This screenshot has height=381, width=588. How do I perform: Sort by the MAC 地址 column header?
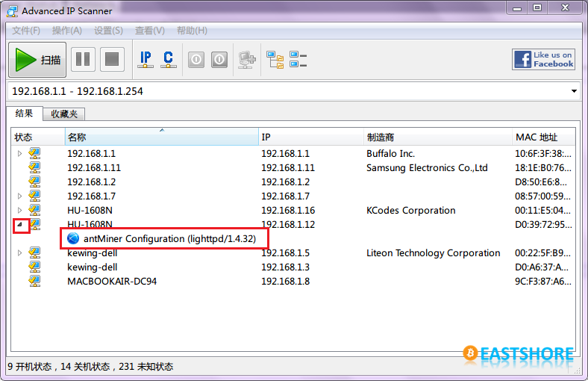[x=543, y=137]
